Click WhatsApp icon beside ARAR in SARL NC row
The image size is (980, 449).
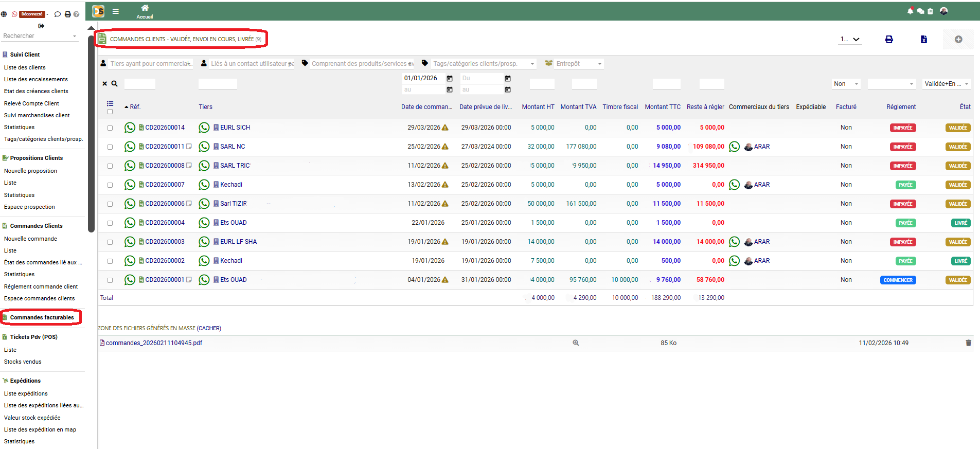(735, 147)
